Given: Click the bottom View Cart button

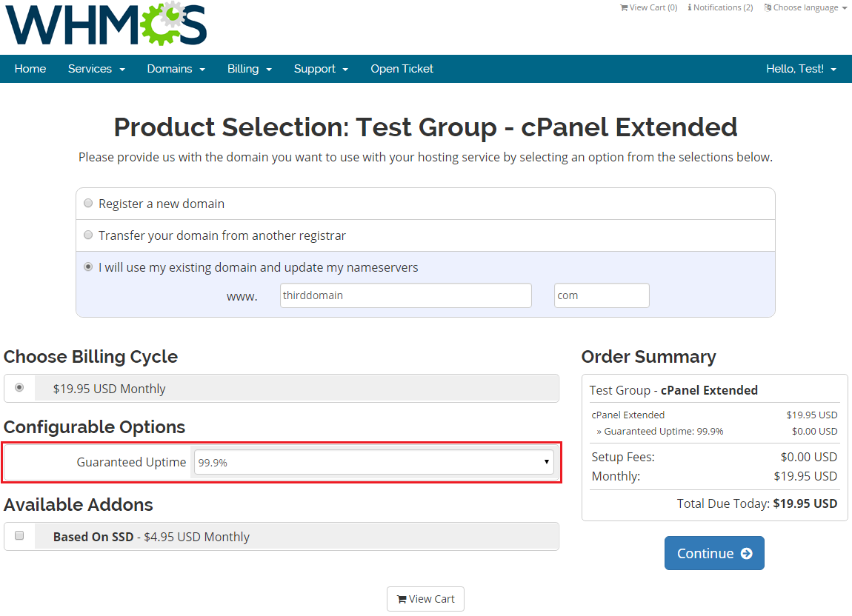Looking at the screenshot, I should click(x=425, y=599).
